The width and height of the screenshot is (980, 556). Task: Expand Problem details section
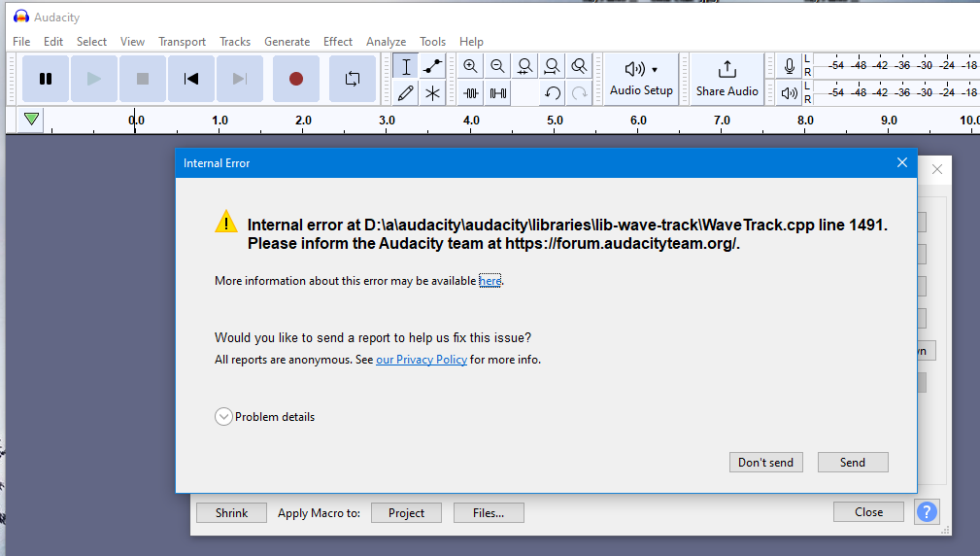pos(223,417)
